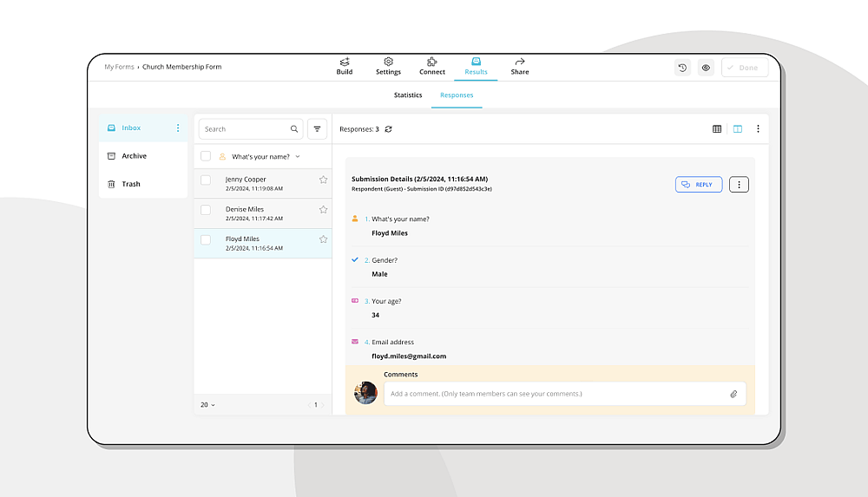Open submission details three-dot menu
Viewport: 868px width, 497px height.
[739, 184]
